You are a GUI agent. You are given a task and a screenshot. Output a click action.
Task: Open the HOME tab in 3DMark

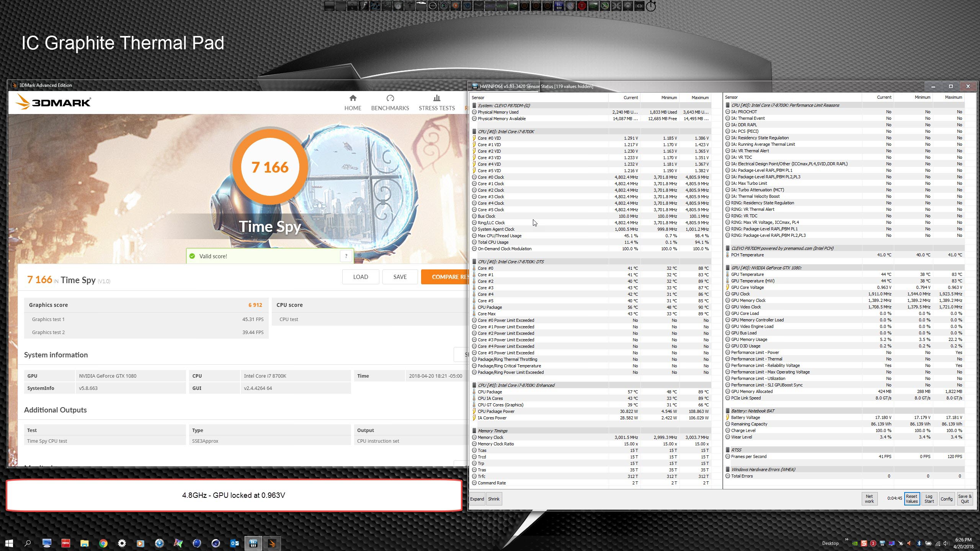click(353, 103)
